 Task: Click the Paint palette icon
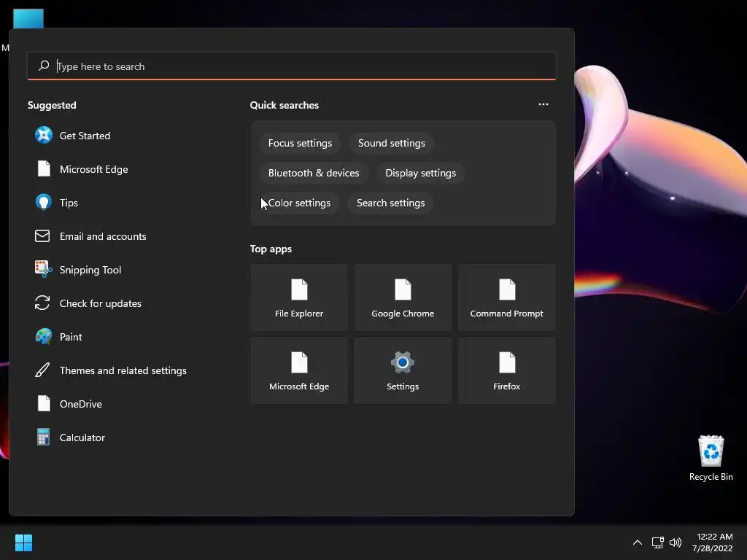click(43, 336)
